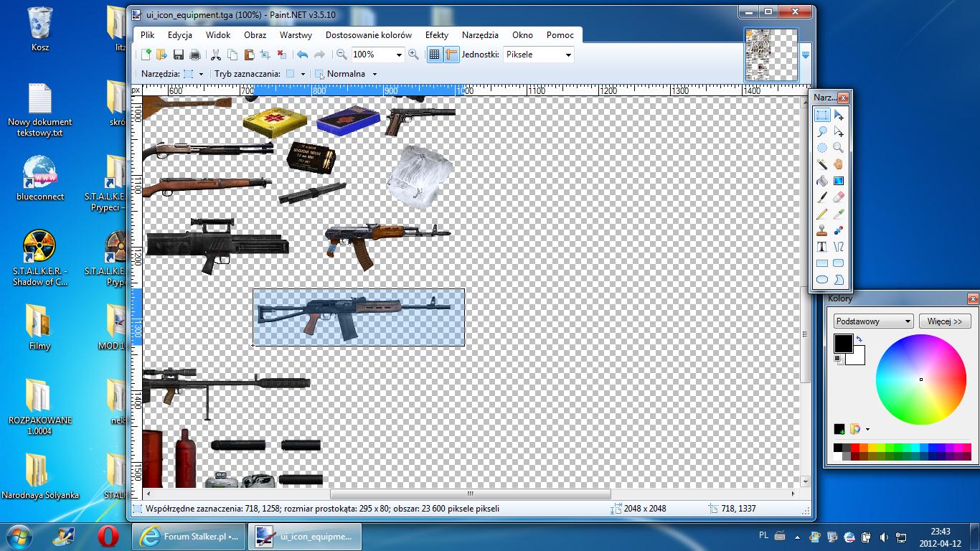
Task: Select the Eraser tool
Action: 839,197
